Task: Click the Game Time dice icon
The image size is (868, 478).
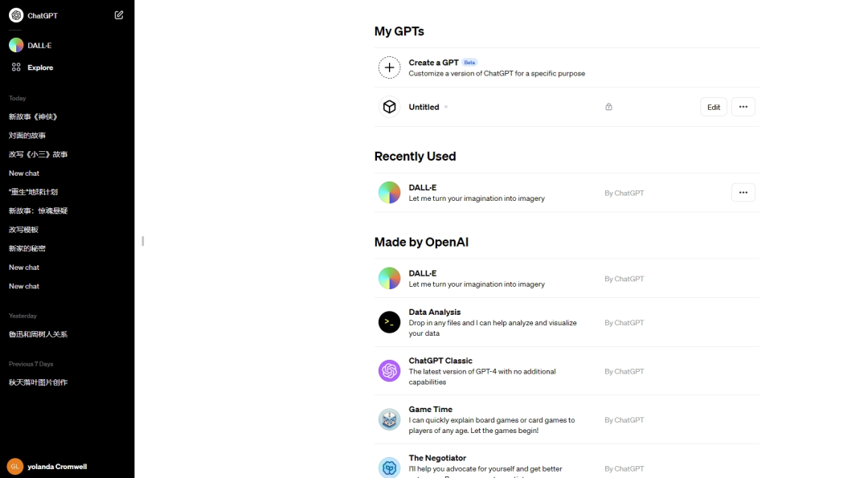Action: (x=389, y=419)
